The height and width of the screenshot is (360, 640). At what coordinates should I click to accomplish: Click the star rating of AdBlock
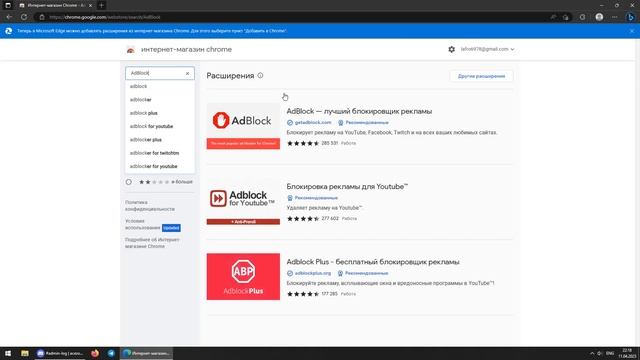[303, 143]
